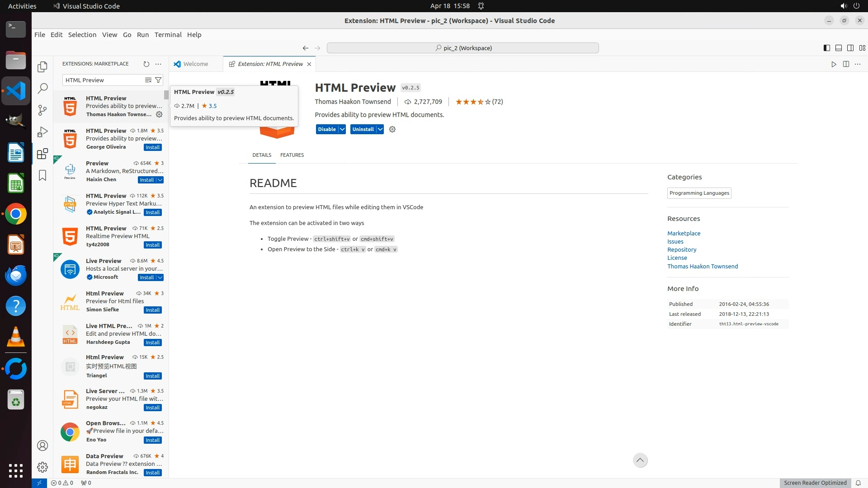Open Install dropdown for Live Preview extension
This screenshot has height=488, width=868.
point(160,277)
